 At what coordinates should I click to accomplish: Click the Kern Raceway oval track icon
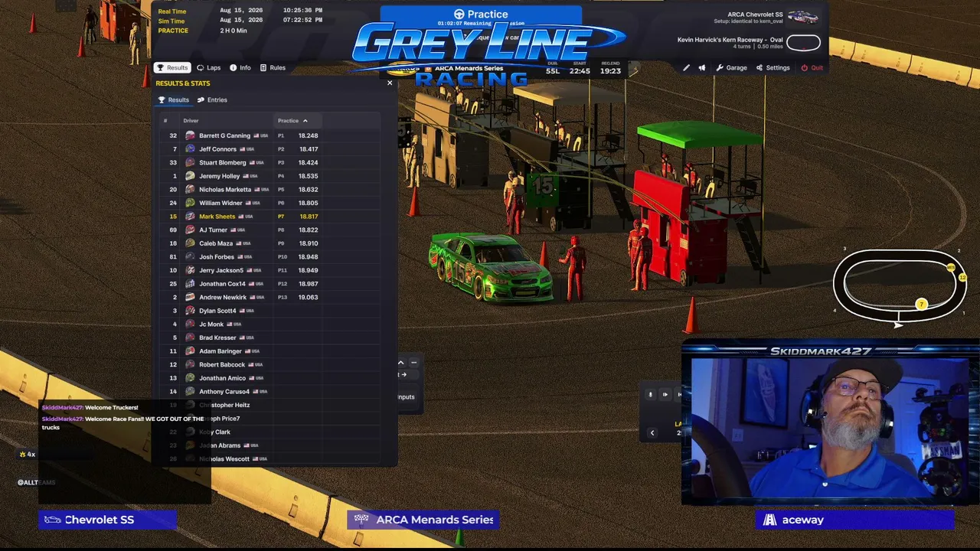(803, 43)
